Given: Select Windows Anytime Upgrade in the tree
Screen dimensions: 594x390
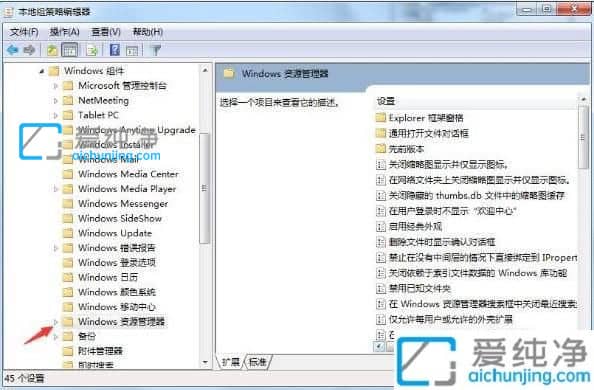Looking at the screenshot, I should pos(136,130).
